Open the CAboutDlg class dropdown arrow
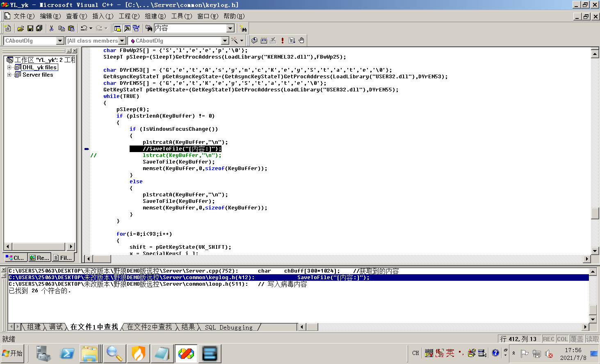This screenshot has height=364, width=600. point(60,41)
